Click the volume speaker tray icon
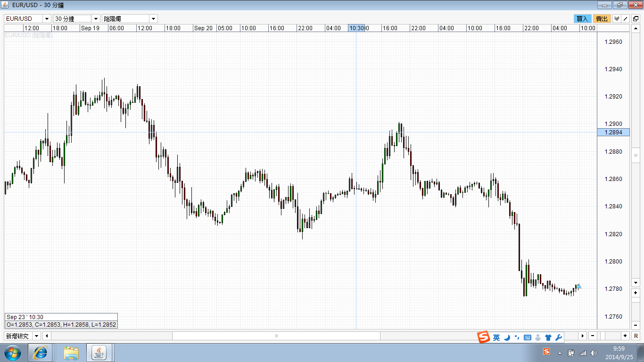This screenshot has height=362, width=644. 594,353
